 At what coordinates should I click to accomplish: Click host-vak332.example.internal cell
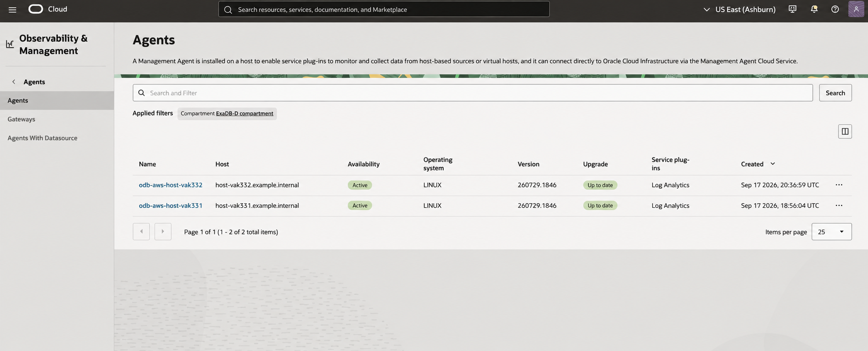pyautogui.click(x=257, y=185)
